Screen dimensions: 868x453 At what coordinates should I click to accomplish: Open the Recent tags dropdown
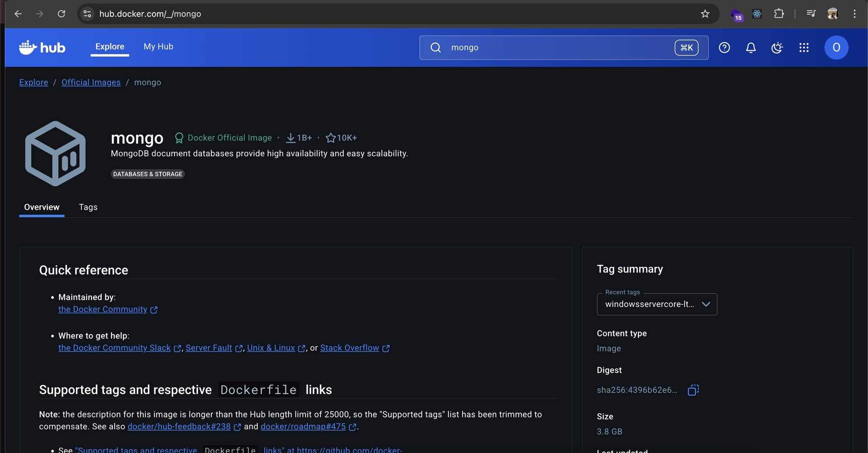tap(656, 304)
